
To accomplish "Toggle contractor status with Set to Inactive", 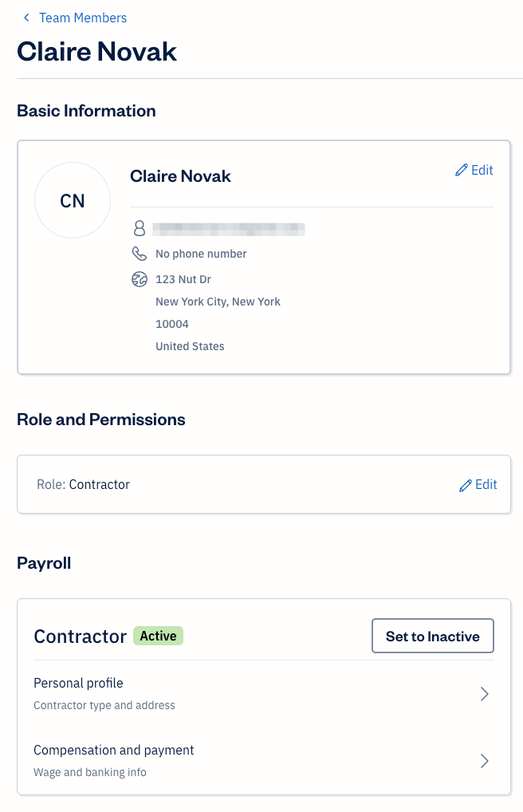I will tap(432, 636).
